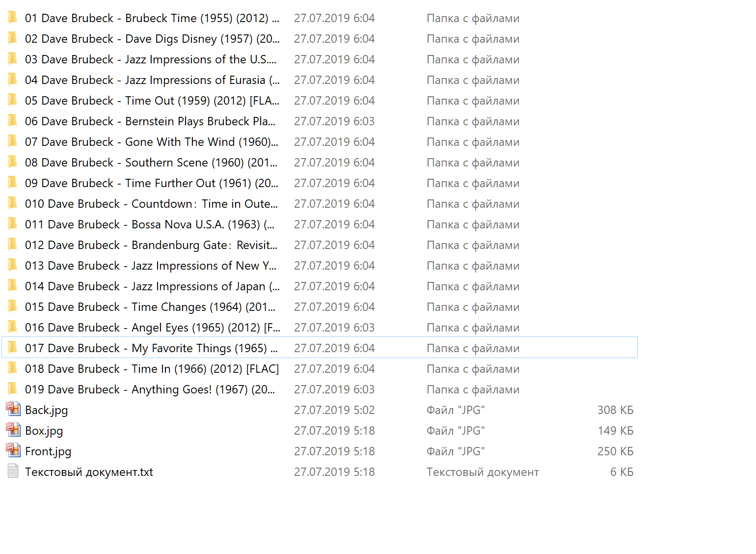Select folder name '04 Dave Brubeck - Jazz Impressions of Eurasia'

pyautogui.click(x=152, y=80)
